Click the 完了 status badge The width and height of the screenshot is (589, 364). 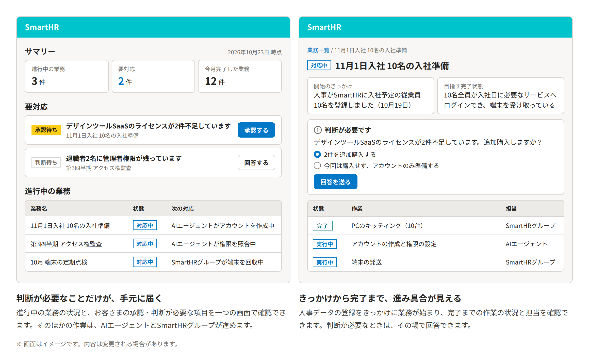coord(322,226)
